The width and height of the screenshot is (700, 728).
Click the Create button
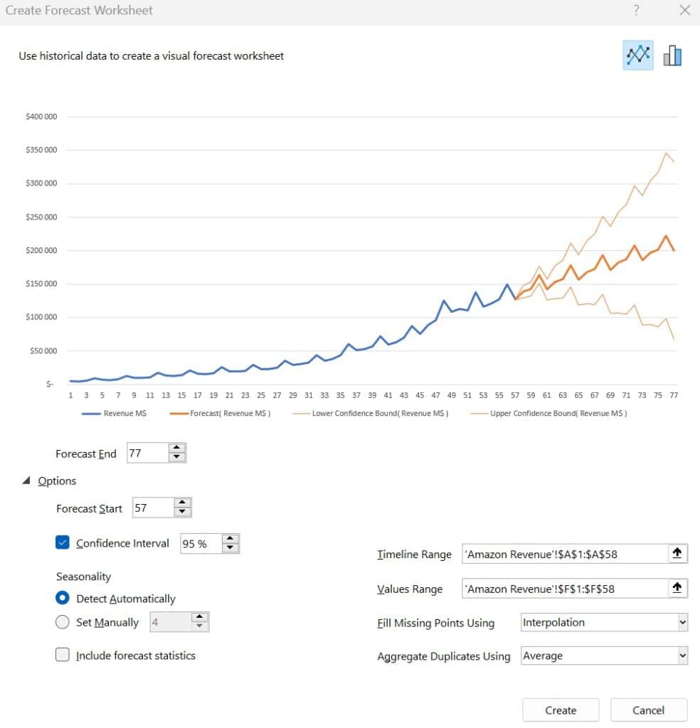[x=561, y=710]
